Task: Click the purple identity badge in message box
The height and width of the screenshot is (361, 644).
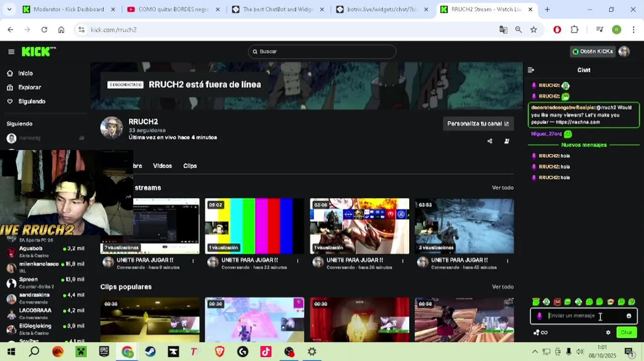Action: tap(539, 316)
